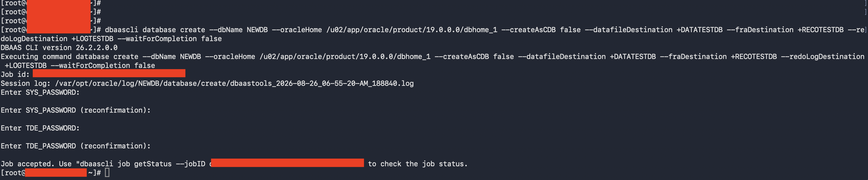
Task: Click the "Enter TDE_PASSWORD (reconfirmation):" line
Action: coord(75,146)
